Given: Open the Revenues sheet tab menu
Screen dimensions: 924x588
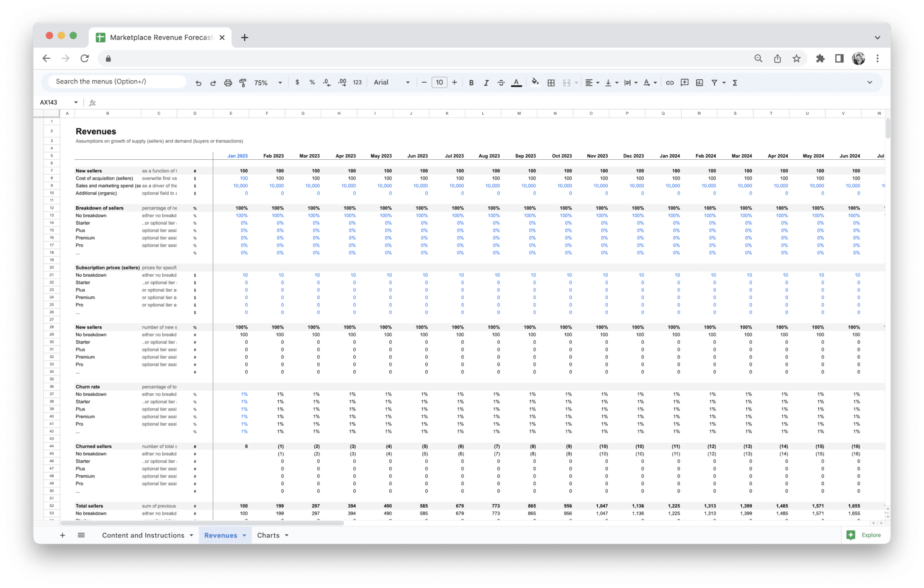Looking at the screenshot, I should [244, 535].
